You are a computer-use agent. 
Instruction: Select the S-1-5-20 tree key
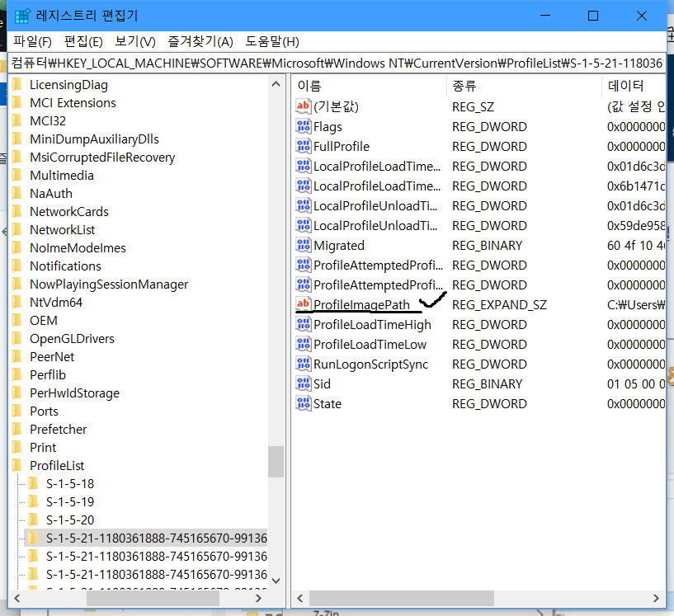(70, 520)
